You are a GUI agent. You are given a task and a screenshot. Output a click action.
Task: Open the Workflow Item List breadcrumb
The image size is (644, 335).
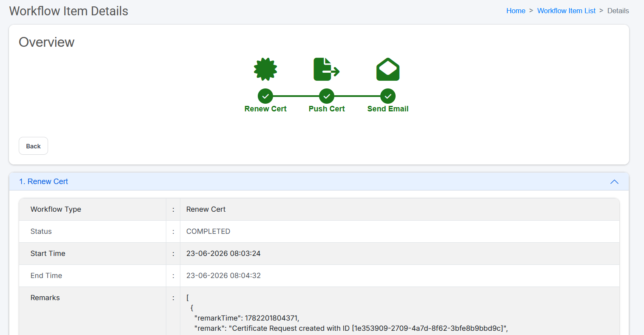(x=566, y=11)
